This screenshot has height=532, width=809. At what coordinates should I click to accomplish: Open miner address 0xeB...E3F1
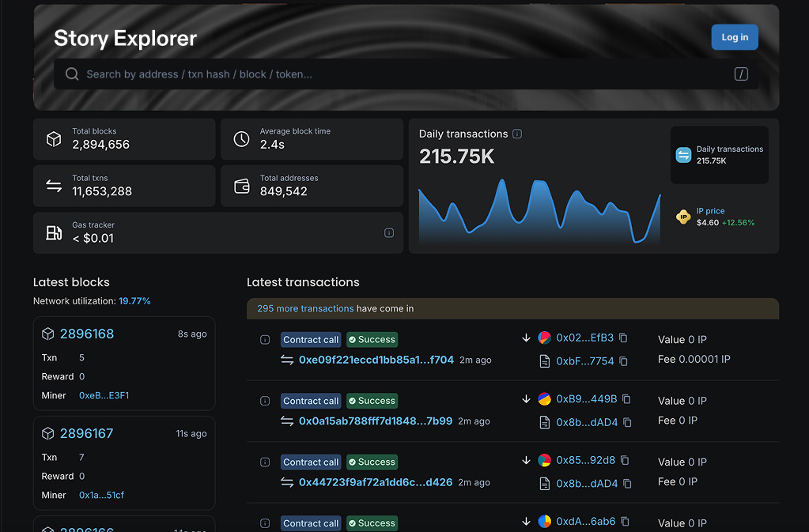coord(104,395)
